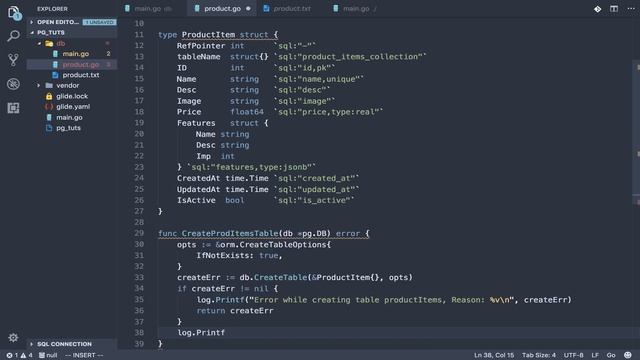
Task: Open the Debug view icon
Action: [13, 84]
